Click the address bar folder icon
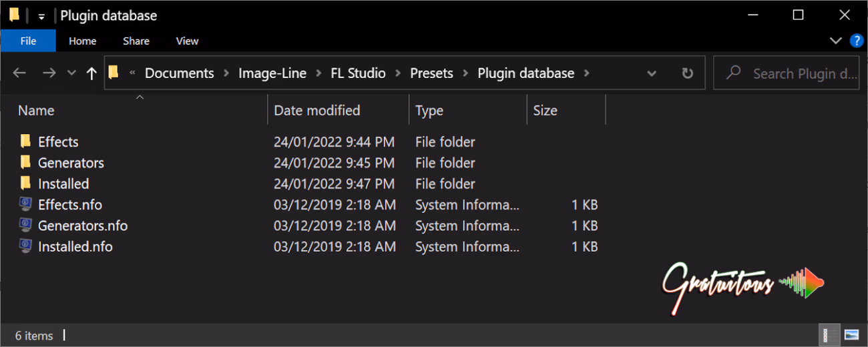Screen dimensions: 868x347 pos(114,72)
